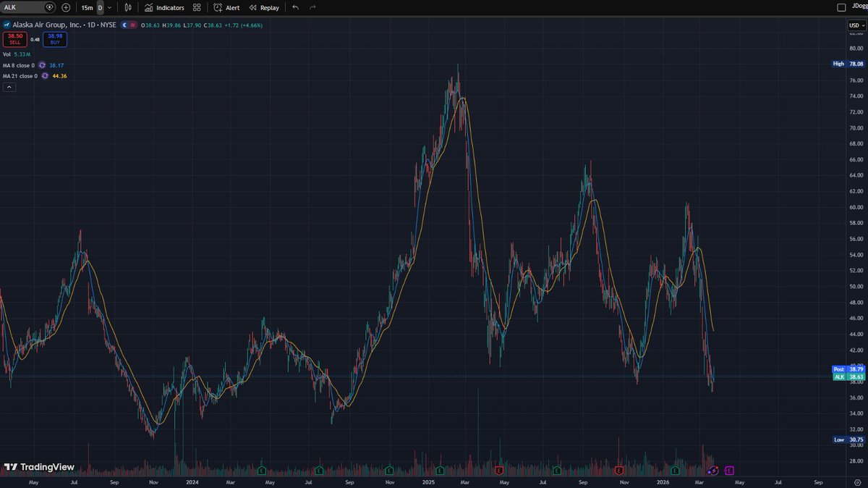Click the purple icon next to MA 21
The height and width of the screenshot is (488, 868).
45,75
